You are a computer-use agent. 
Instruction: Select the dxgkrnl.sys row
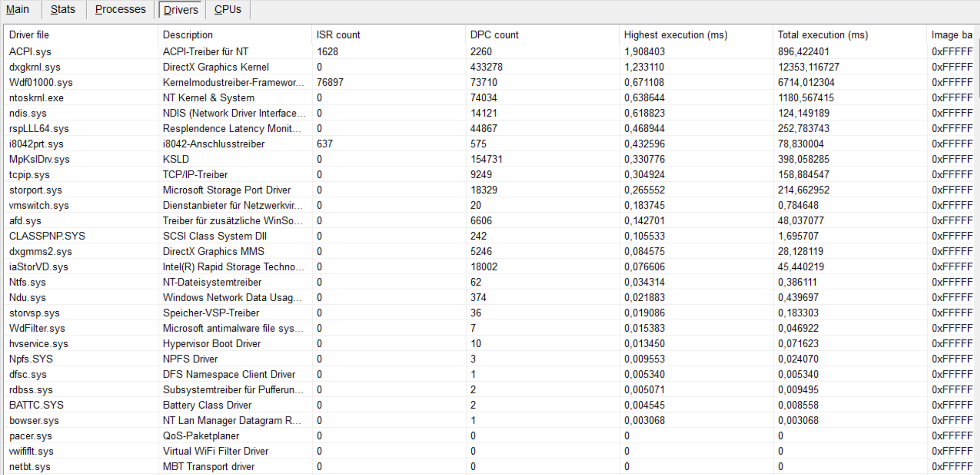pos(35,67)
